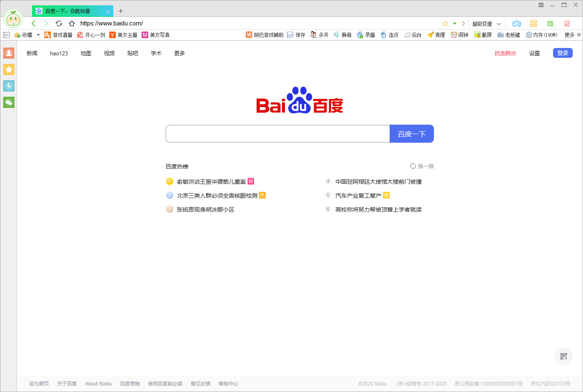This screenshot has width=583, height=392.
Task: Open 学术 navigation link
Action: coord(156,53)
